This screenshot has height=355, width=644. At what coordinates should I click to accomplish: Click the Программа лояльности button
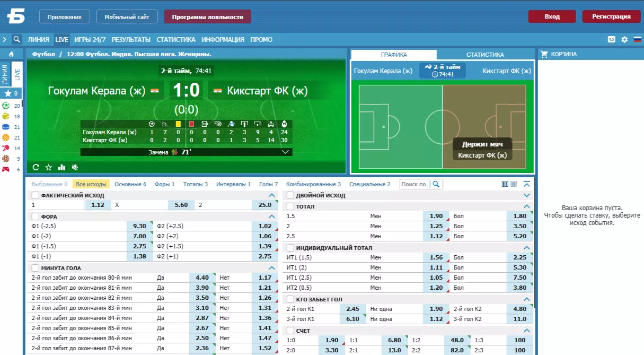pos(207,17)
